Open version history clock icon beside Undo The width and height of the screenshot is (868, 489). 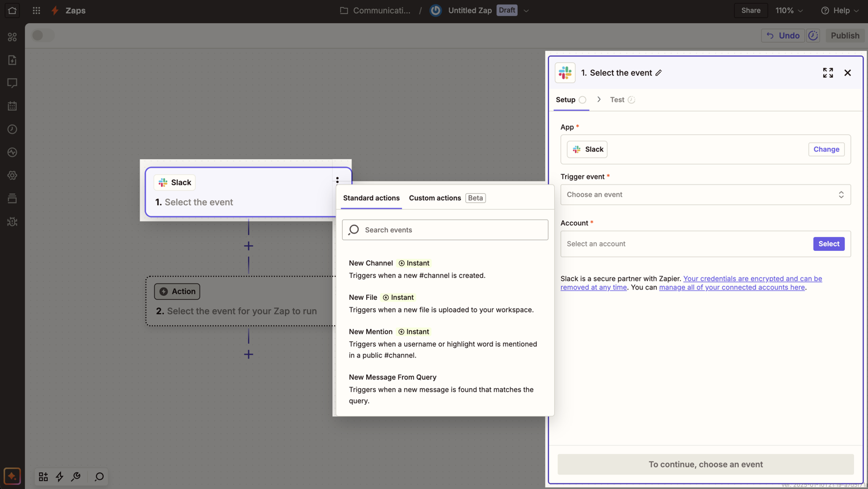[x=813, y=36]
